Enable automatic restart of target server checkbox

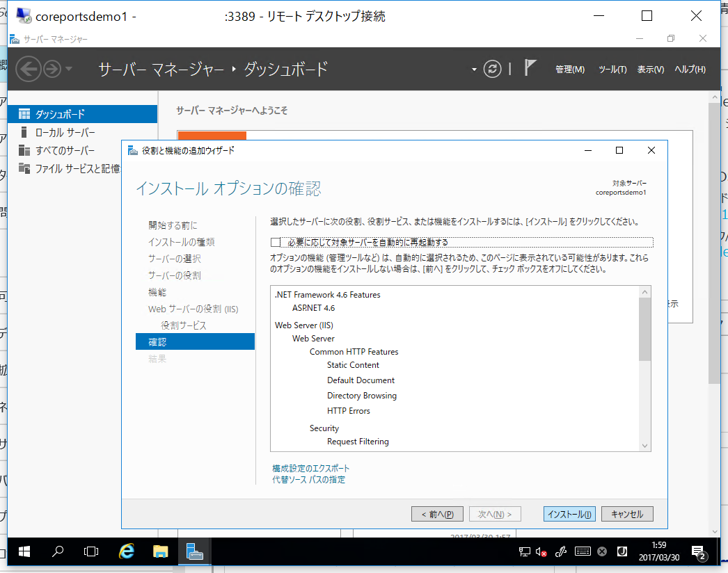pyautogui.click(x=276, y=242)
